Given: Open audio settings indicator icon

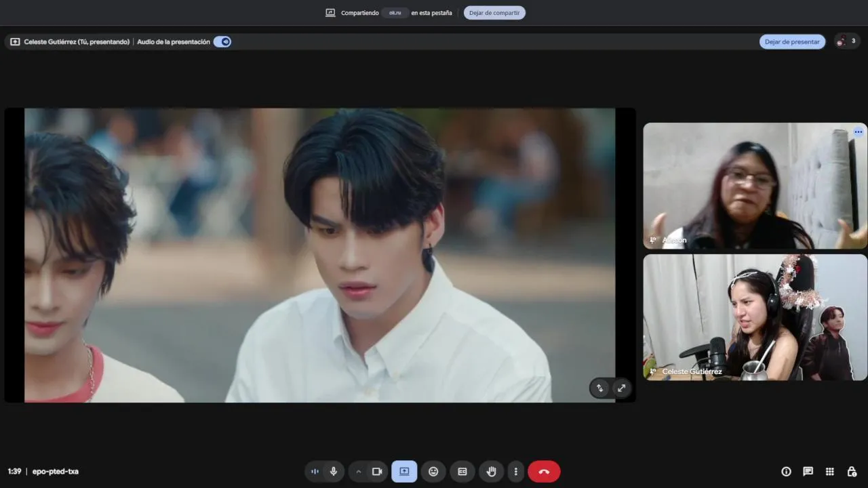Looking at the screenshot, I should point(315,472).
